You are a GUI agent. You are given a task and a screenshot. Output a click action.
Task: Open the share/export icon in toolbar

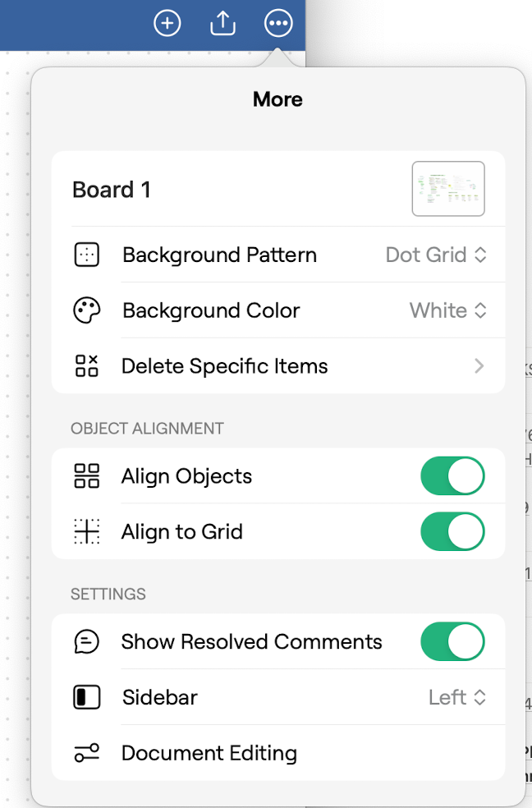click(223, 23)
